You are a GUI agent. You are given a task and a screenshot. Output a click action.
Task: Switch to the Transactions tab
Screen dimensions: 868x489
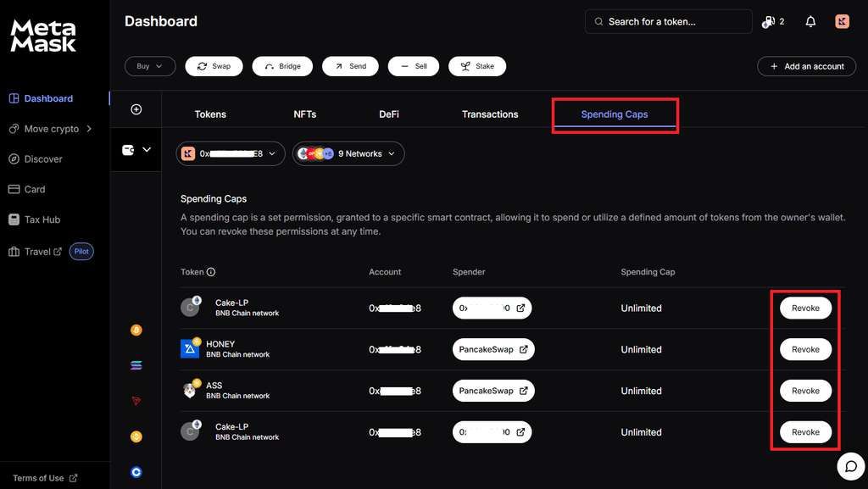point(490,114)
